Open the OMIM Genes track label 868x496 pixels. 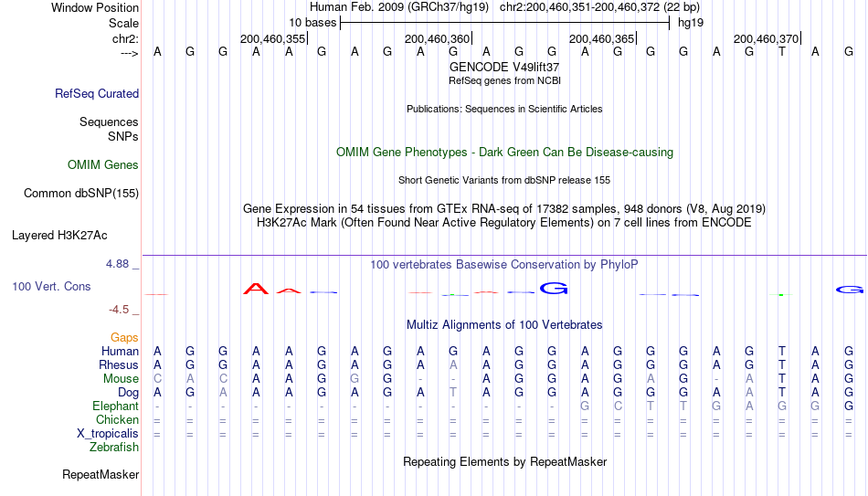click(x=102, y=165)
